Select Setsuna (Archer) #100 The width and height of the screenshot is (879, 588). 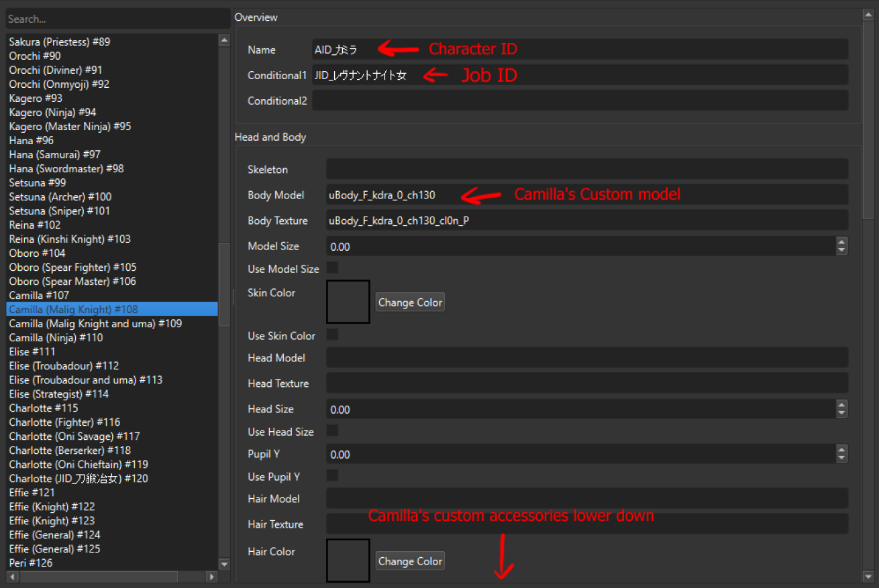[x=112, y=196]
